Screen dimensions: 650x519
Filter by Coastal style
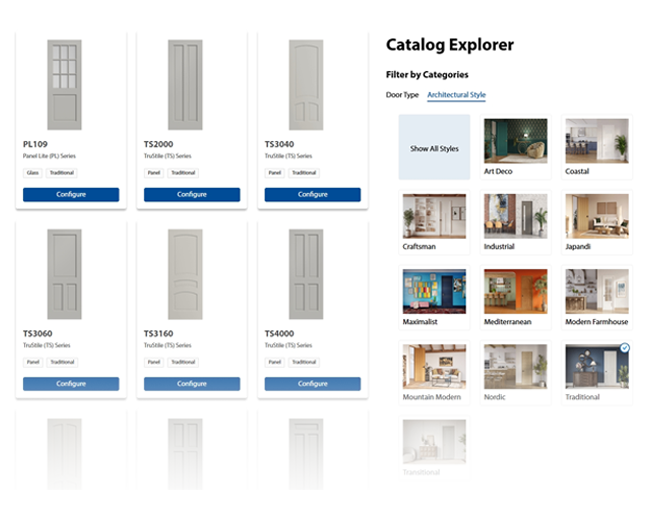tap(597, 147)
